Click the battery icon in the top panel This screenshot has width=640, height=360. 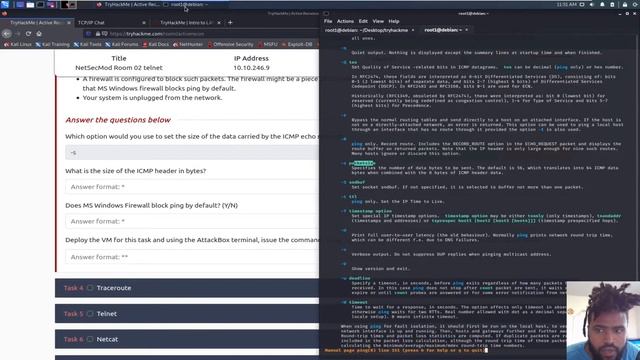pos(612,4)
